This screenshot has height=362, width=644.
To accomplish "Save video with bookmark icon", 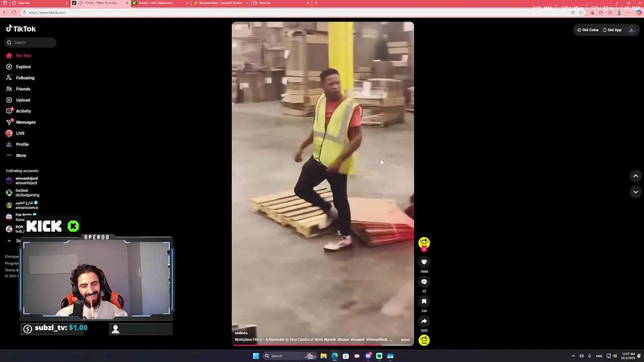I will 424,301.
